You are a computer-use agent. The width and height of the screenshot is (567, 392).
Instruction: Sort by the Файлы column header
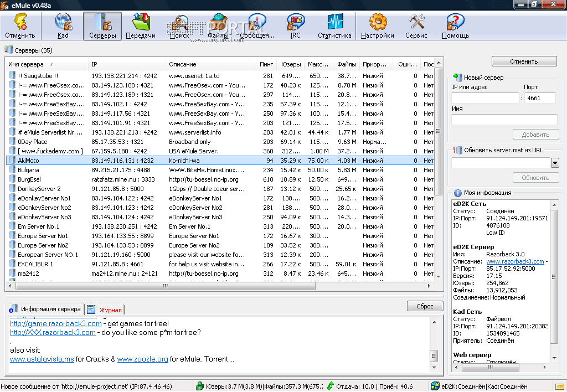pos(346,64)
